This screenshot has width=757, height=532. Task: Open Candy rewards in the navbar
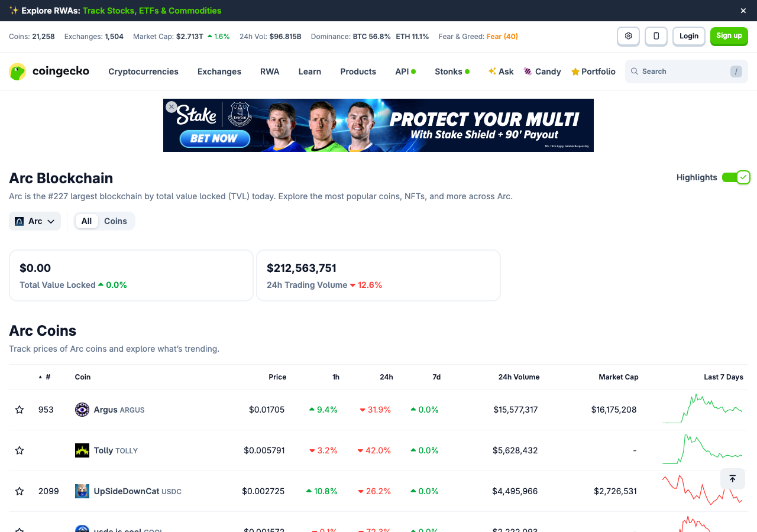pos(542,72)
